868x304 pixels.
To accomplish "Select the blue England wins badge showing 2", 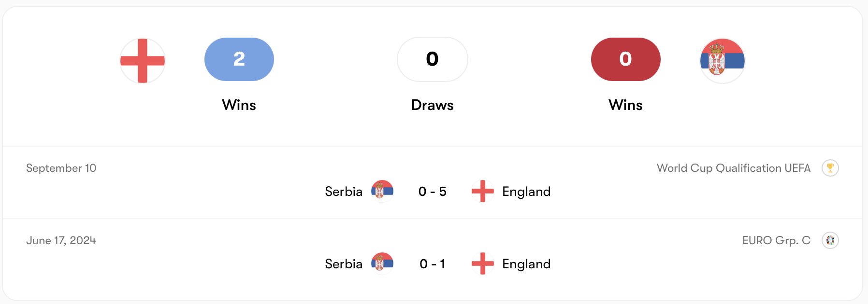I will click(x=239, y=59).
